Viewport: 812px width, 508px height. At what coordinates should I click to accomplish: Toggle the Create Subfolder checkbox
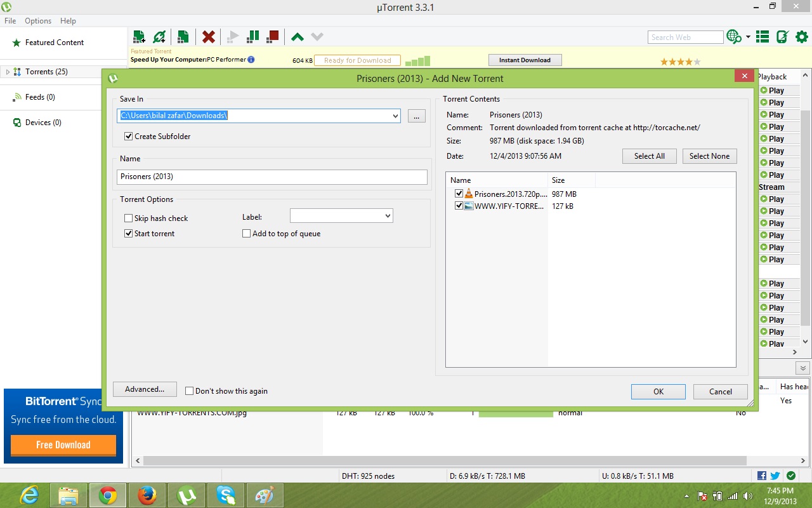pyautogui.click(x=129, y=137)
